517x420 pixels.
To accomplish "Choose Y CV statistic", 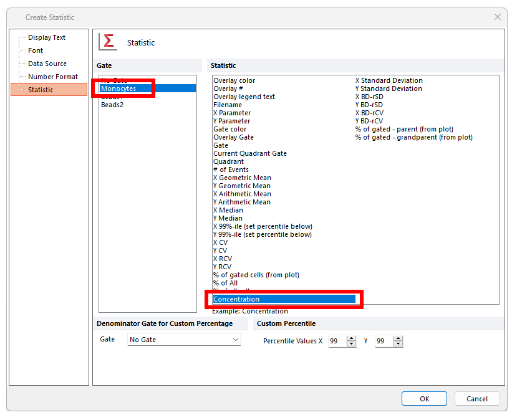I will tap(220, 251).
